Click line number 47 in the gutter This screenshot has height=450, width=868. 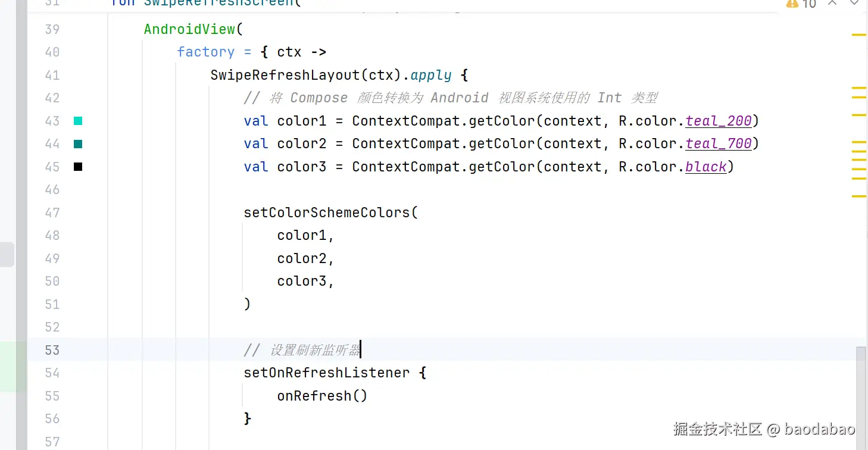point(52,212)
